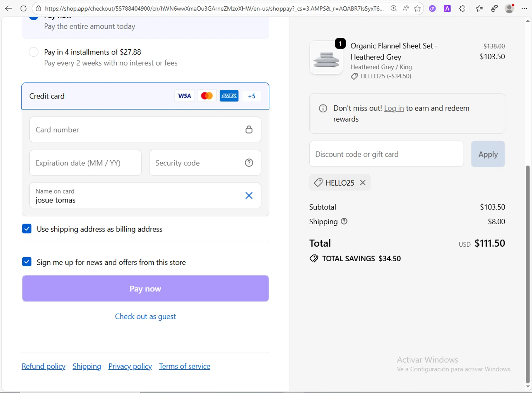Open browser zoom control in address bar

[394, 9]
